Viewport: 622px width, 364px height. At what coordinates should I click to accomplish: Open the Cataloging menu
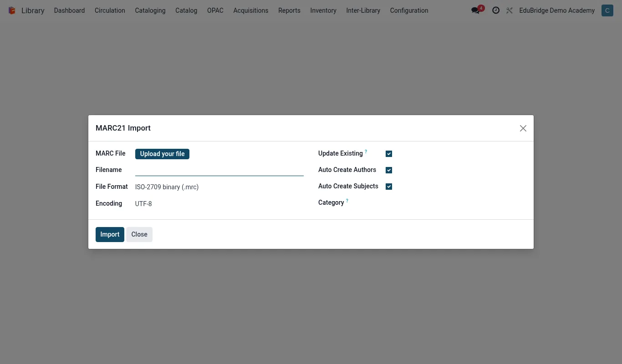click(150, 10)
